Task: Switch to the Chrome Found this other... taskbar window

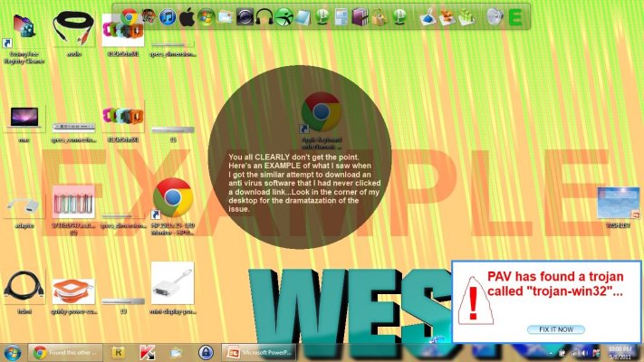Action: click(x=65, y=353)
